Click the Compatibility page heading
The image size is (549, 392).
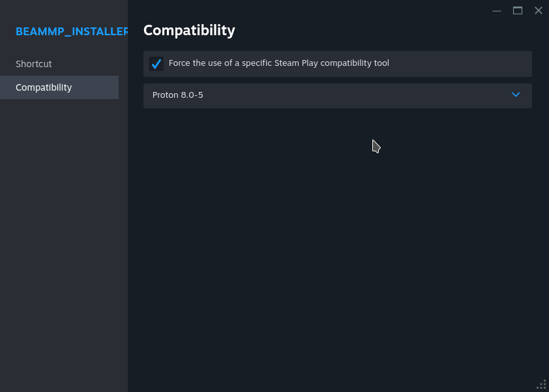[x=189, y=30]
